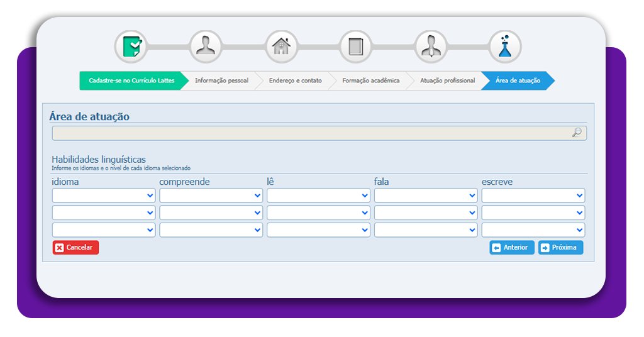Open first row compreende dropdown
Image resolution: width=644 pixels, height=337 pixels.
point(211,196)
